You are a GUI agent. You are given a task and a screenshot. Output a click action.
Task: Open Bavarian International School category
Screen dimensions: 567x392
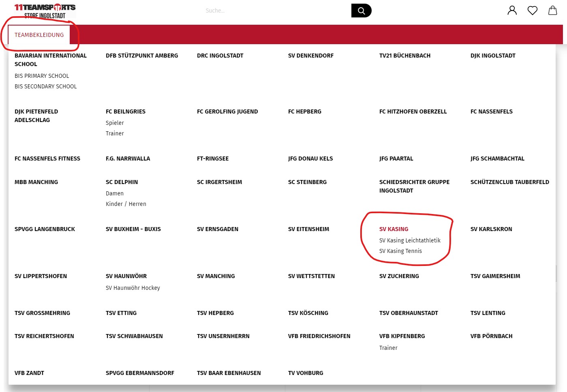tap(51, 60)
